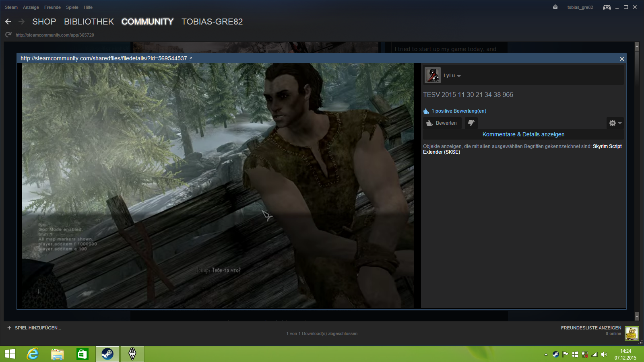Click the plus icon next to Spiel hinzufügen
This screenshot has width=644, height=362.
click(x=9, y=328)
